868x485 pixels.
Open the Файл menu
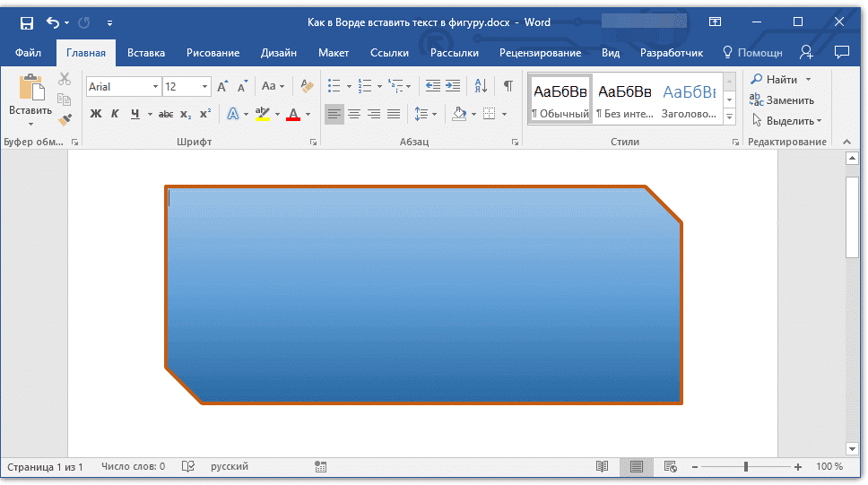point(28,53)
